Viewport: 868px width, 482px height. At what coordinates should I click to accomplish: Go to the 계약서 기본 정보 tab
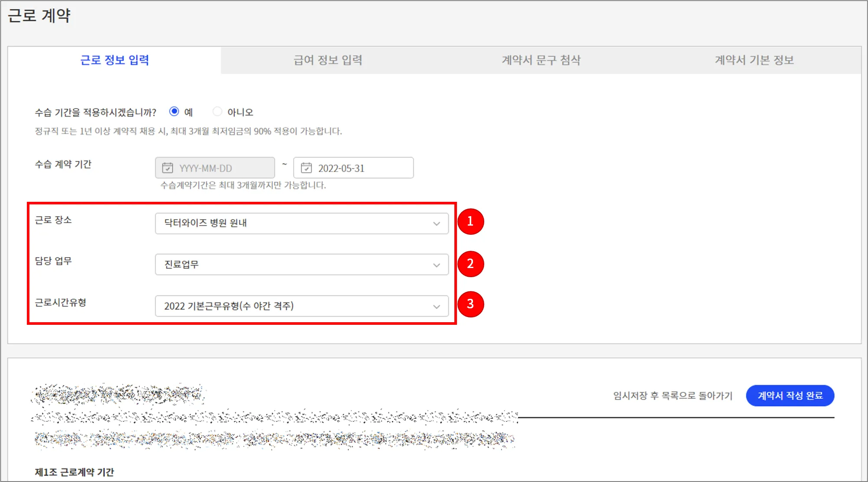(x=754, y=60)
